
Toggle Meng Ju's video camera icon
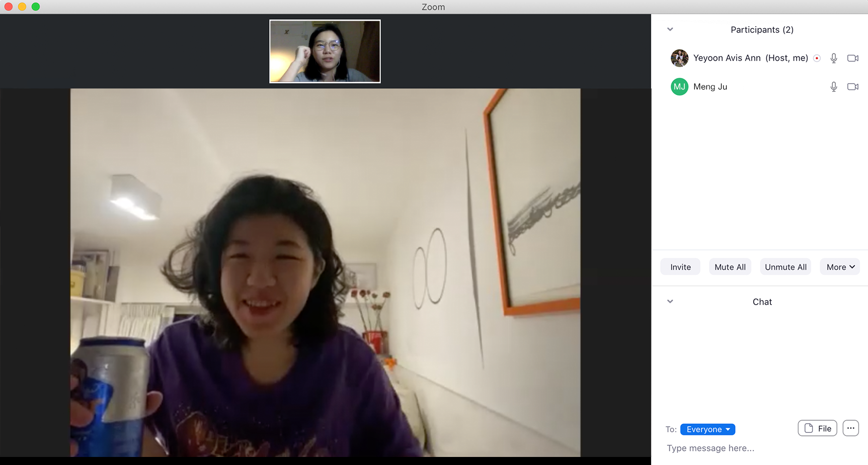pyautogui.click(x=853, y=87)
